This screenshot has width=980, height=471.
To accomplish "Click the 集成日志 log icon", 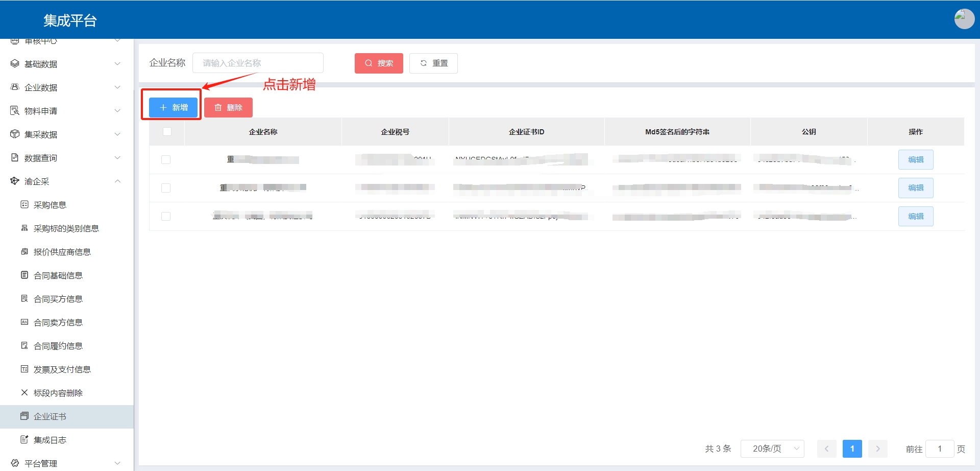I will pyautogui.click(x=24, y=440).
